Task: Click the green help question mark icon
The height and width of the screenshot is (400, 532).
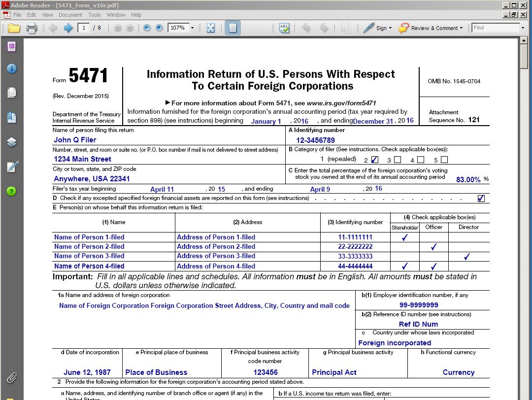Action: (x=11, y=191)
